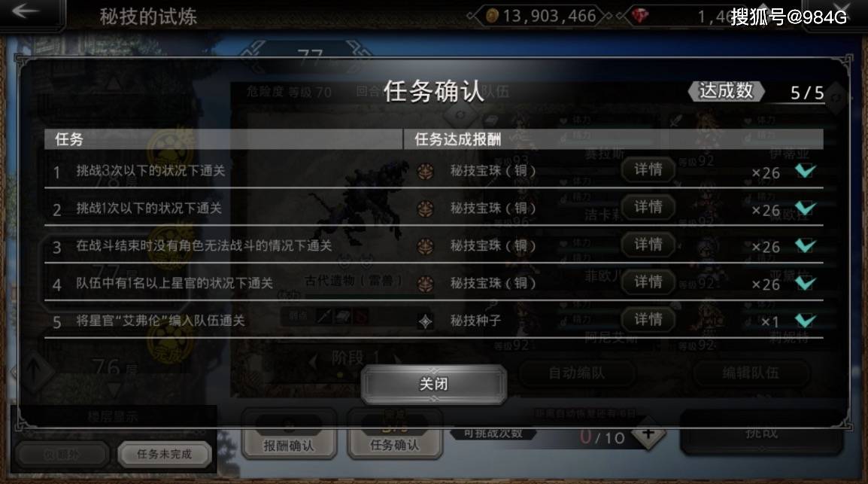This screenshot has height=484, width=868.
Task: Tap the plus icon beside 0/10 challenges
Action: [648, 434]
